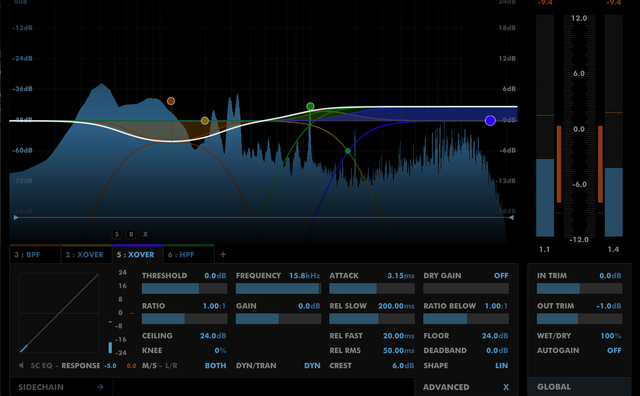Toggle DRY GAIN off value
Image resolution: width=640 pixels, height=396 pixels.
point(501,276)
